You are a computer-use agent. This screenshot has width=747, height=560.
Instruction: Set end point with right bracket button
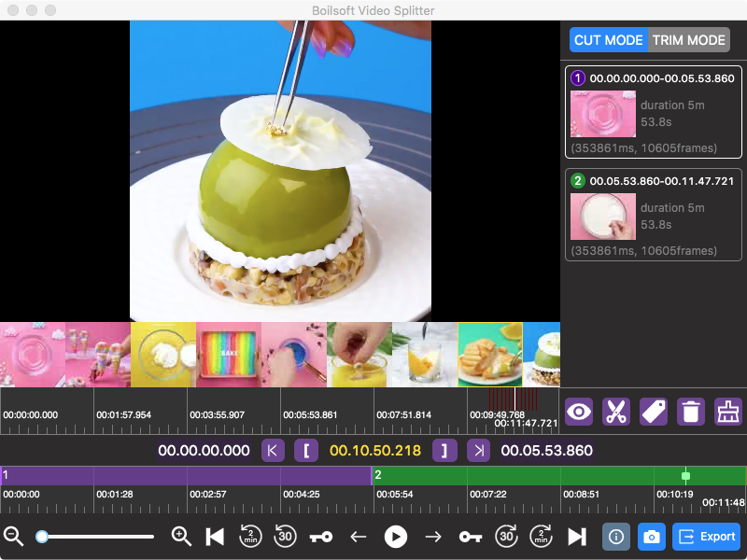tap(444, 451)
